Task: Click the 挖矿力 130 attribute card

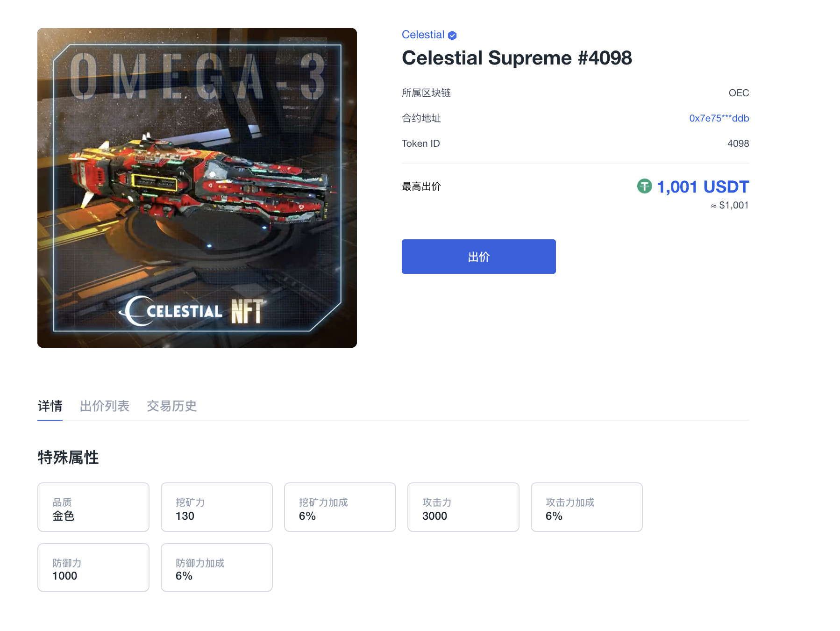Action: pos(217,507)
